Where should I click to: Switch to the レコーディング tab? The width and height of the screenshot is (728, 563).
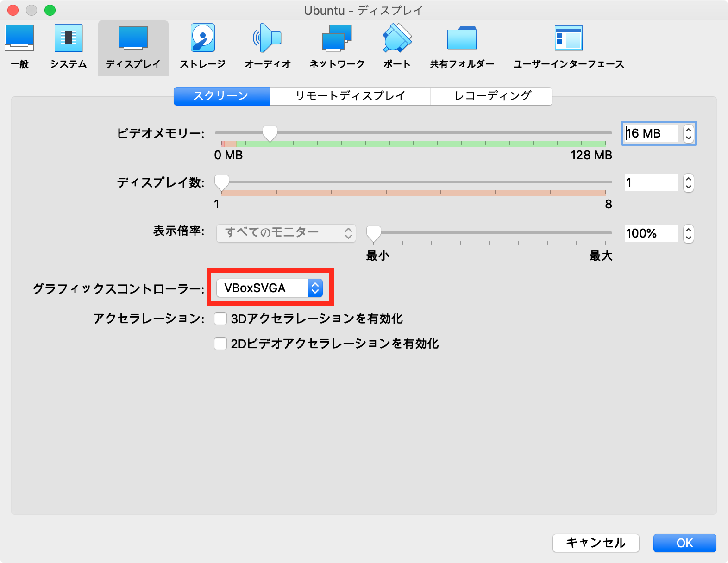click(x=491, y=96)
